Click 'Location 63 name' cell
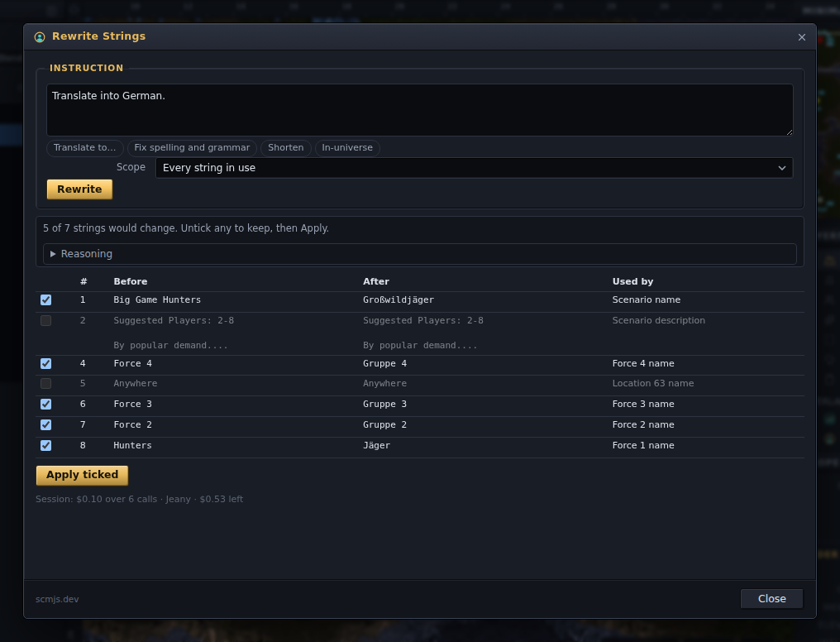 tap(652, 383)
